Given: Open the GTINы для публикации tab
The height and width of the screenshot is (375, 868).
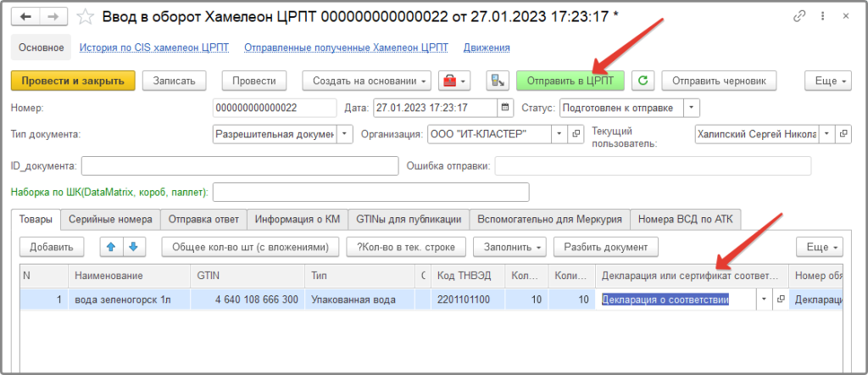Looking at the screenshot, I should pyautogui.click(x=409, y=220).
